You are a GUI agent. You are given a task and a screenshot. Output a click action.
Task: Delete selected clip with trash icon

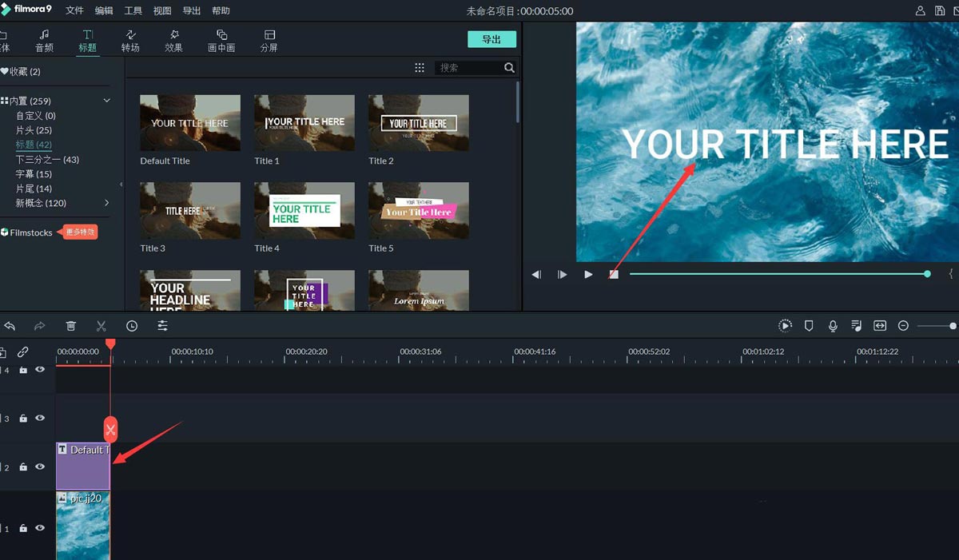[71, 326]
